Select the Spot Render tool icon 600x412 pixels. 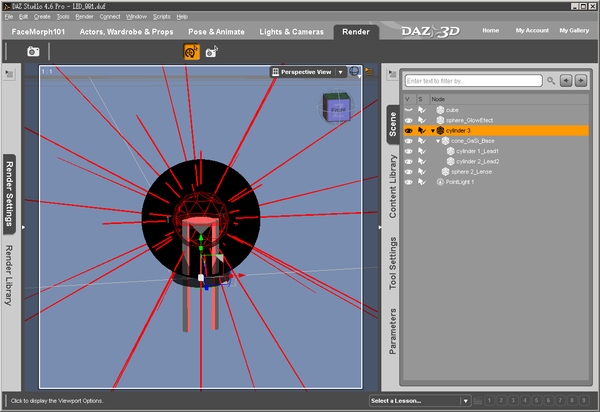[212, 52]
